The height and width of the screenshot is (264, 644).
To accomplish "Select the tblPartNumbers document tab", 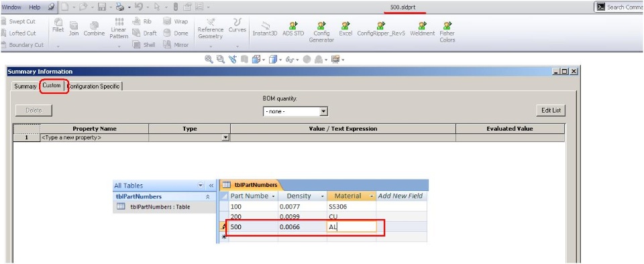I will pos(251,185).
